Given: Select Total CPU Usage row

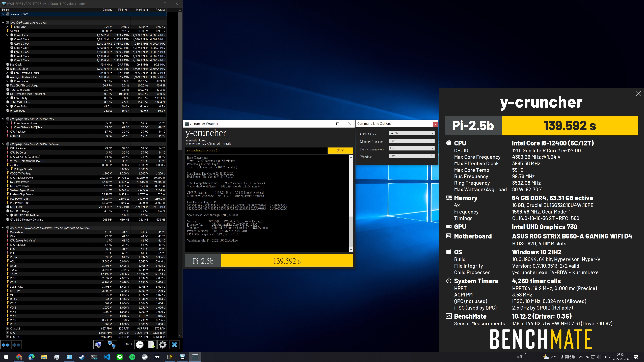Looking at the screenshot, I should click(84, 90).
